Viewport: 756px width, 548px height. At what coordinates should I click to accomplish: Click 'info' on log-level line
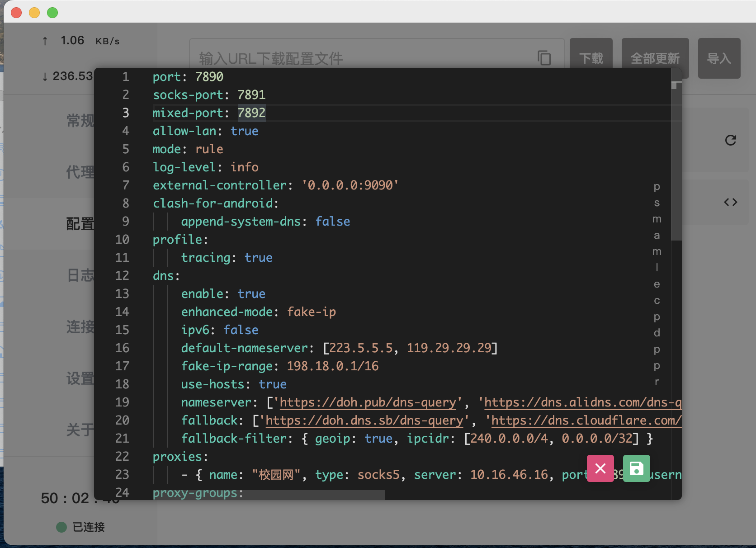point(245,167)
